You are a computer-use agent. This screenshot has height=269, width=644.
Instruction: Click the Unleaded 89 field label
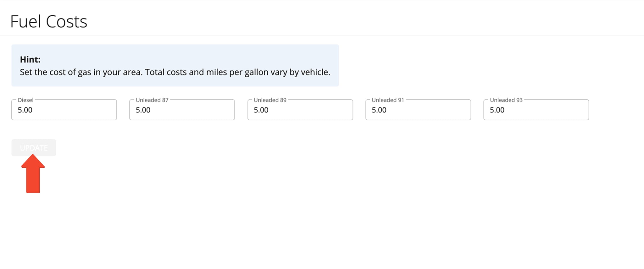[x=270, y=100]
